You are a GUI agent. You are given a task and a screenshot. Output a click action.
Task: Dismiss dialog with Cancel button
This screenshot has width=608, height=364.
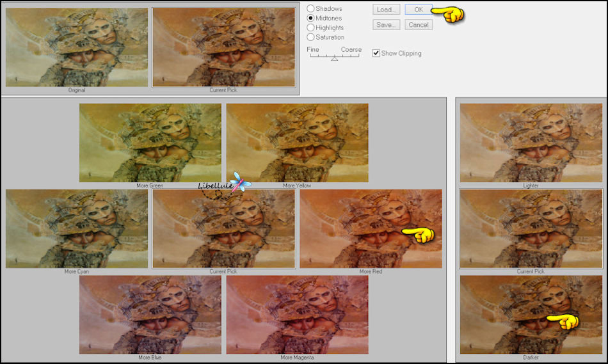coord(419,25)
